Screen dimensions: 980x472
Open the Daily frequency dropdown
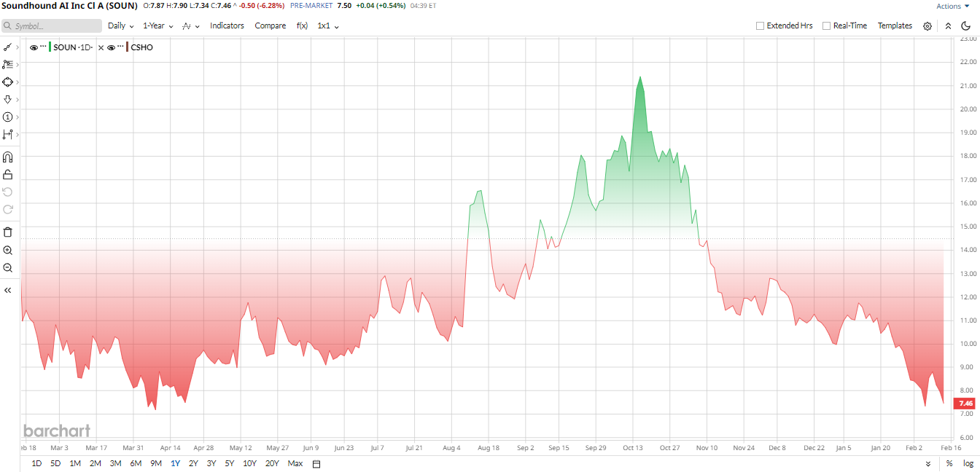[121, 25]
